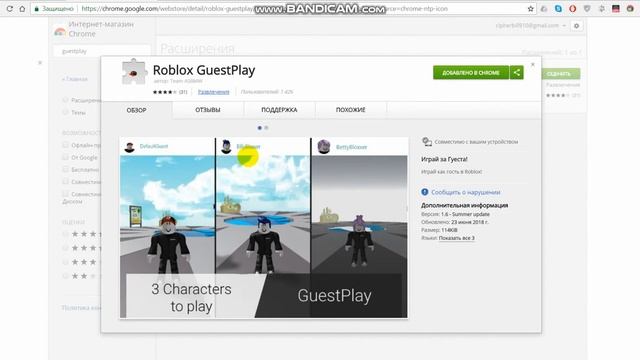Click the device compatibility icon

(x=427, y=142)
